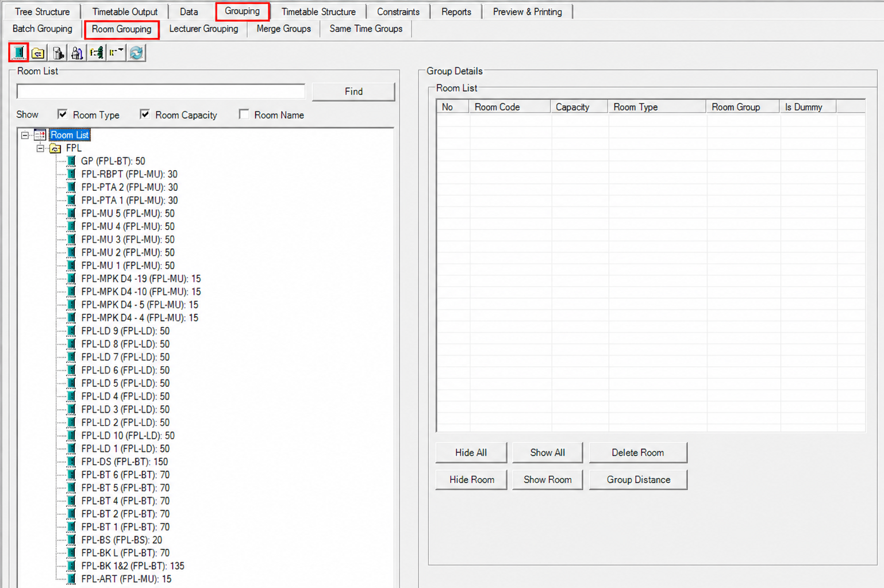Enable the Room Name checkbox
Image resolution: width=884 pixels, height=588 pixels.
(x=244, y=114)
